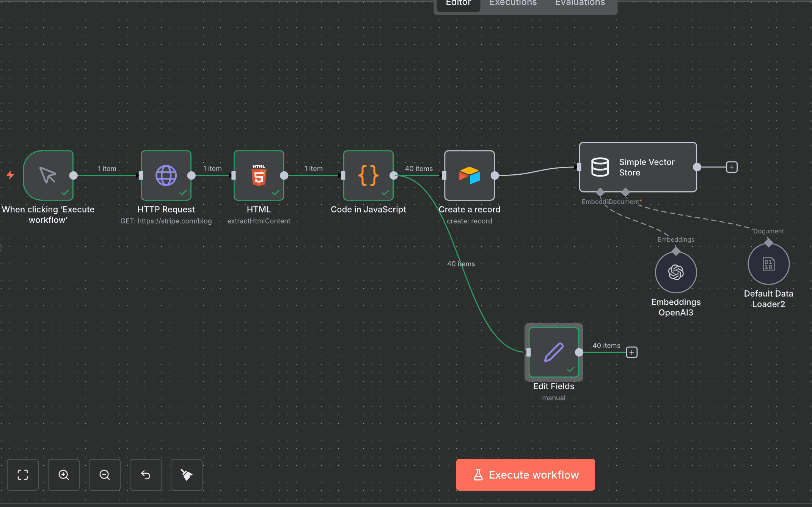Select the Default Data Loader2 node
This screenshot has width=812, height=507.
(x=768, y=264)
